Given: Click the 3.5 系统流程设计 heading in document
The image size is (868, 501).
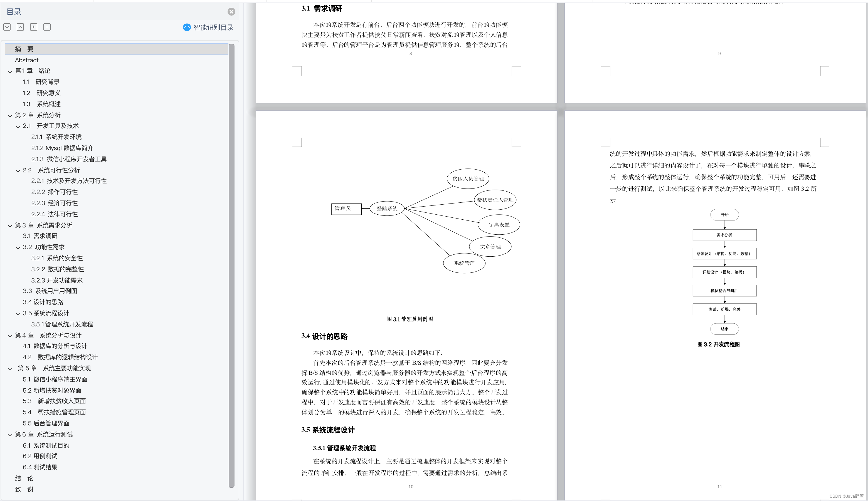Looking at the screenshot, I should (328, 430).
